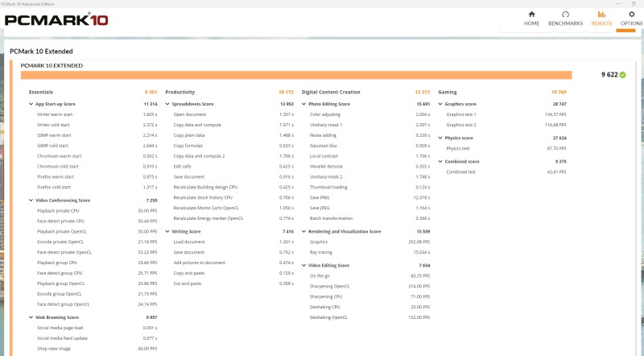The height and width of the screenshot is (356, 644).
Task: Click the PCMark 10 logo
Action: click(x=56, y=19)
